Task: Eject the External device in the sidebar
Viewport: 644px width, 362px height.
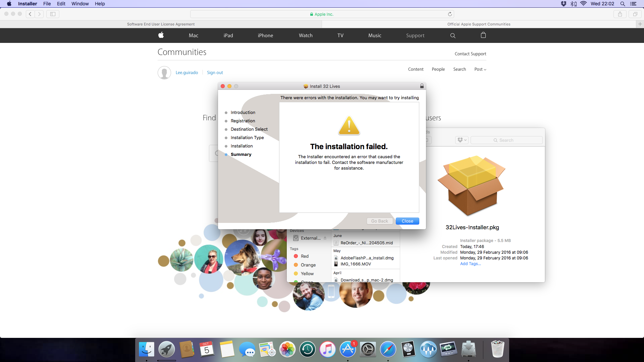Action: tap(325, 238)
